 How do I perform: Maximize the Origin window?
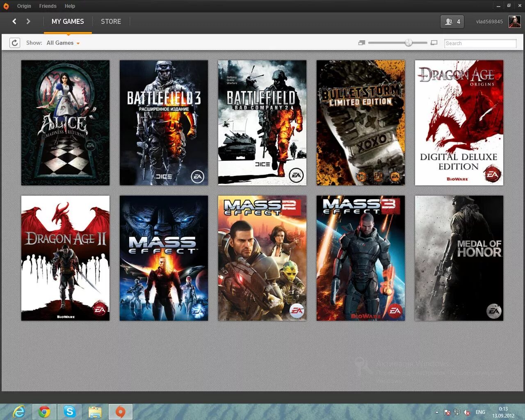[x=509, y=6]
